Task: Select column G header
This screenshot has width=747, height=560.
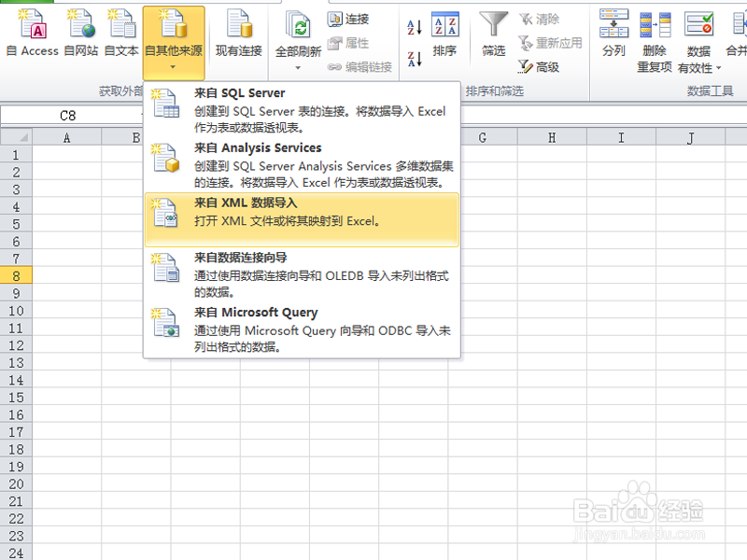Action: point(483,137)
